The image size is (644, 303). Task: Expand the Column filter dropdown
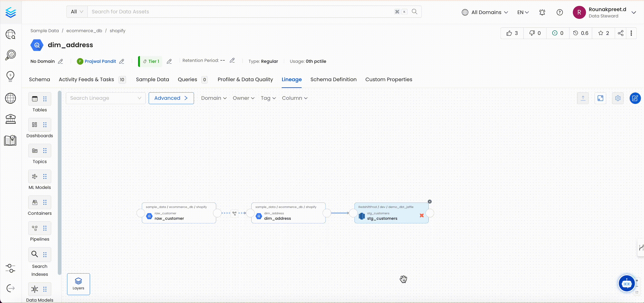[x=295, y=98]
